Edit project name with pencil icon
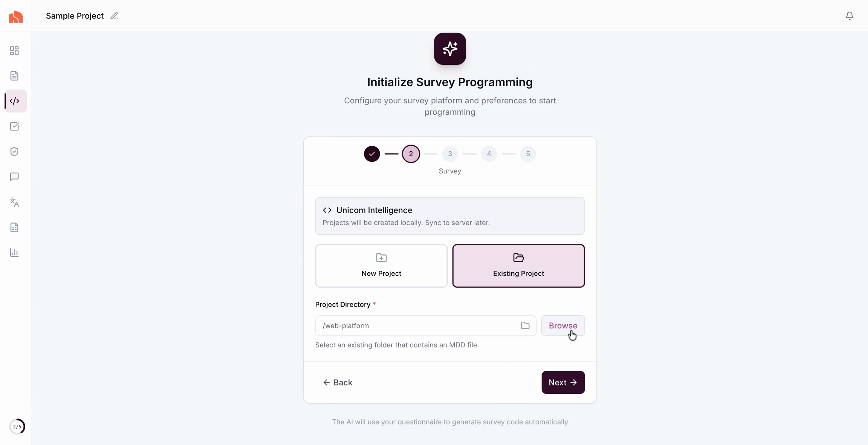This screenshot has width=868, height=445. click(114, 16)
